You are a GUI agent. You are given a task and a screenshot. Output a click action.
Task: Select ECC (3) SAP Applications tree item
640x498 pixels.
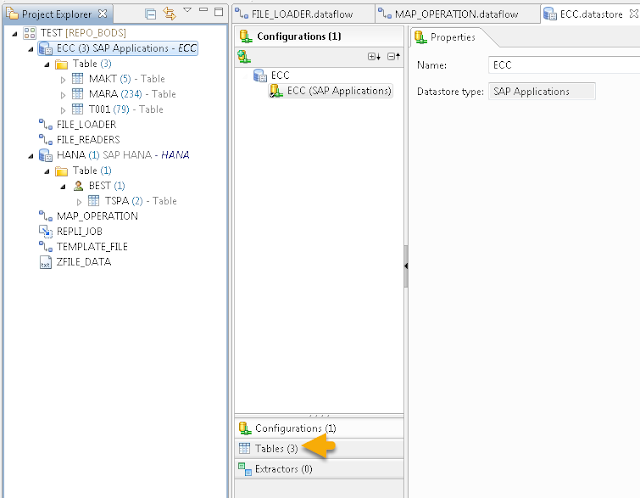[x=118, y=49]
